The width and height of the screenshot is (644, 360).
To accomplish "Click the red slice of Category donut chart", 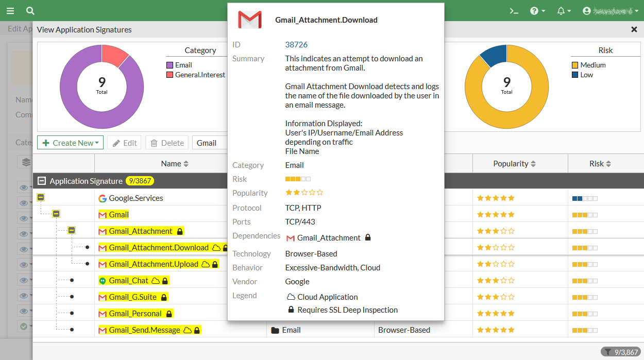I will tap(113, 55).
